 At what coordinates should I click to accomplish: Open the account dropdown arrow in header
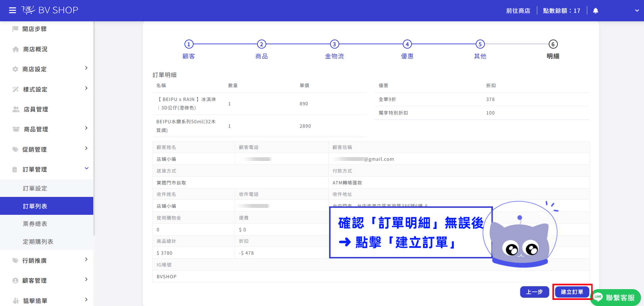click(x=637, y=10)
